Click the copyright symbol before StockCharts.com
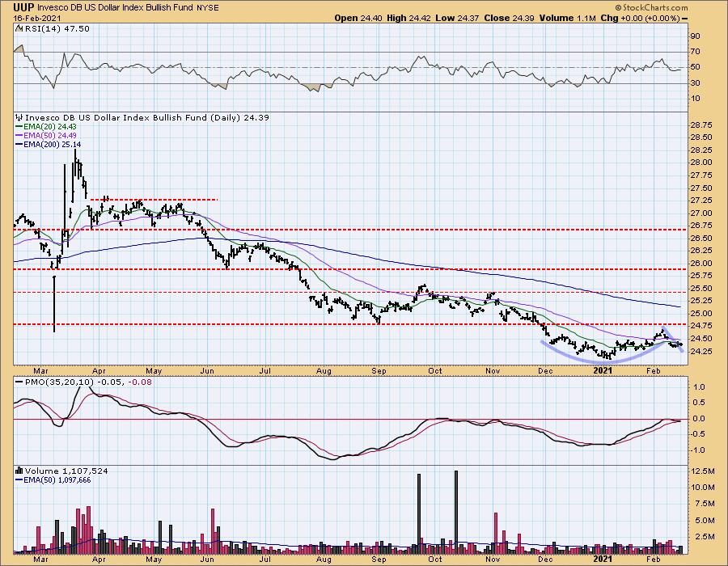This screenshot has height=566, width=728. (619, 8)
